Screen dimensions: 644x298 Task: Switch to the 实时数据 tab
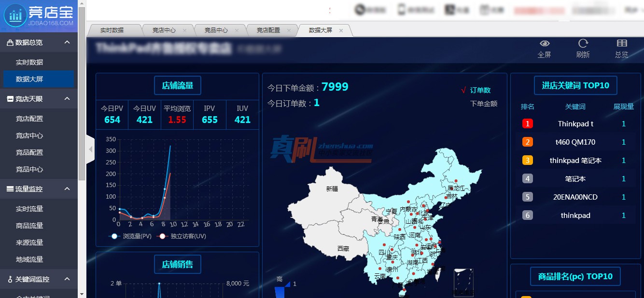(x=112, y=30)
